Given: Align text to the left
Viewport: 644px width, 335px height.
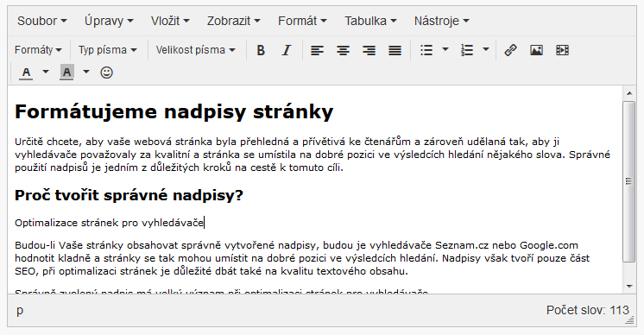Looking at the screenshot, I should point(317,50).
